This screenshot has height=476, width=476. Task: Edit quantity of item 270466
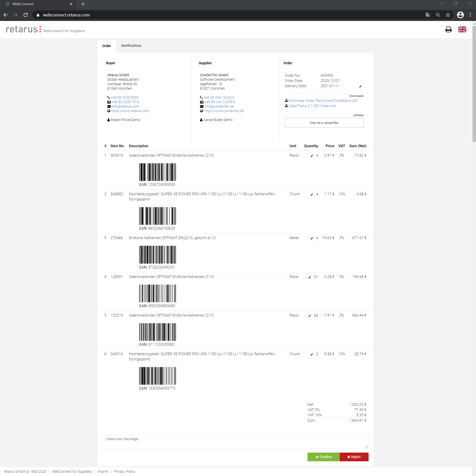312,238
